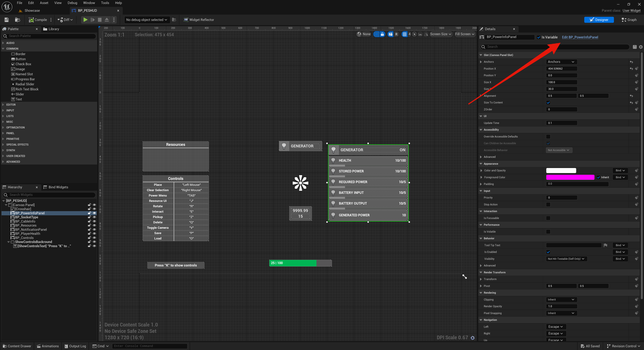Toggle the grid snapping icon in viewport
Viewport: 644px width, 350px height.
point(404,34)
